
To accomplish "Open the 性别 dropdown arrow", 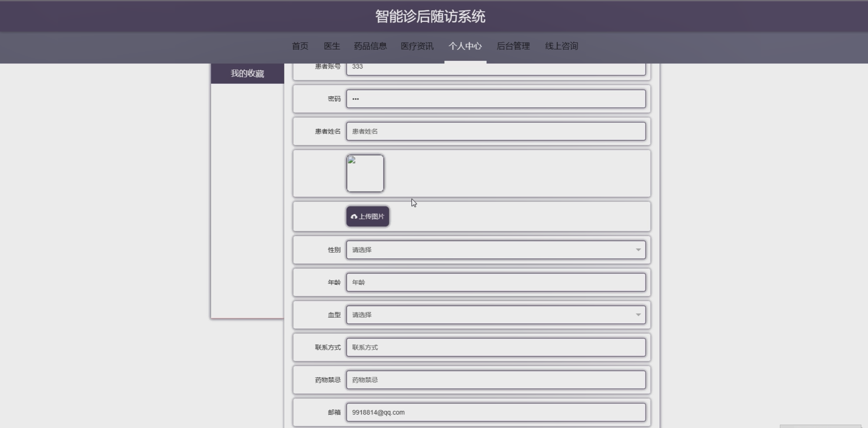I will click(x=638, y=250).
